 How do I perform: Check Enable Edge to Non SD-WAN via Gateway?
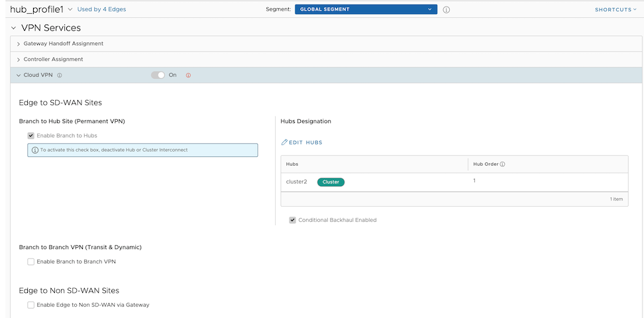(31, 305)
